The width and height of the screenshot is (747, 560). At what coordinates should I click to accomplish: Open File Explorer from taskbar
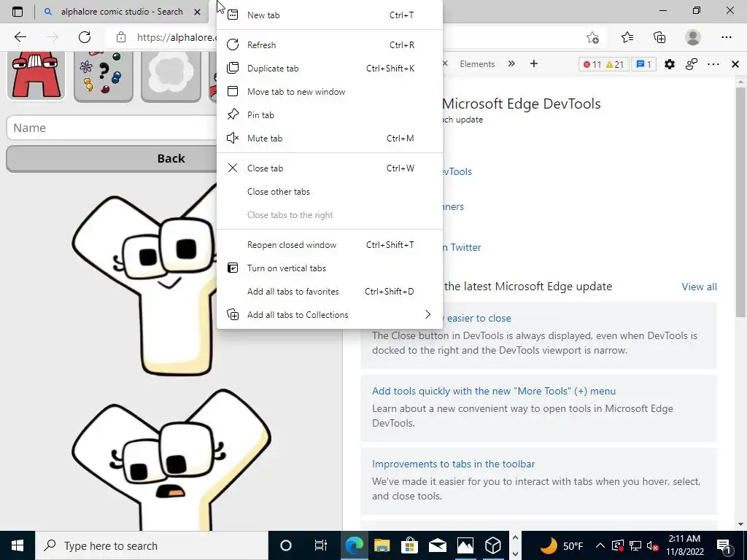click(x=382, y=545)
